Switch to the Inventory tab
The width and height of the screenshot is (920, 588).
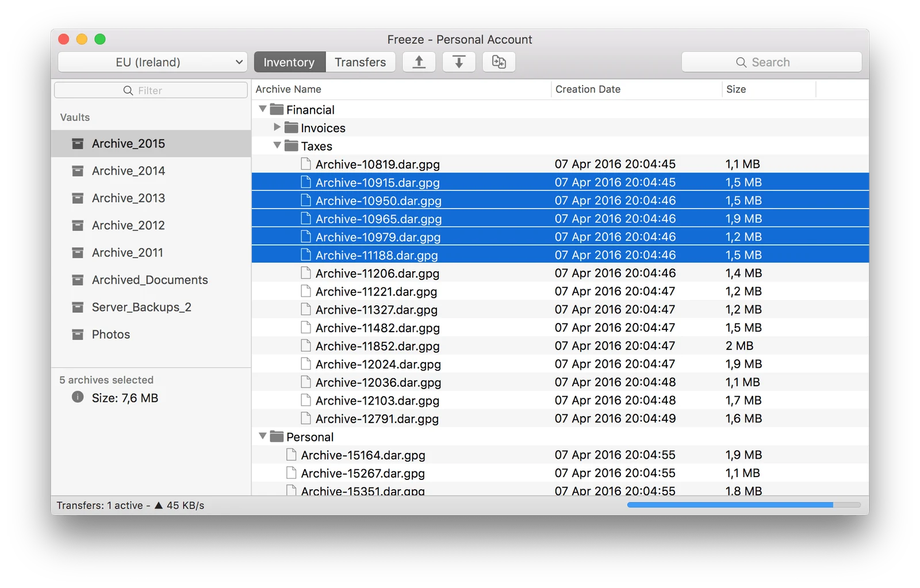[x=289, y=62]
